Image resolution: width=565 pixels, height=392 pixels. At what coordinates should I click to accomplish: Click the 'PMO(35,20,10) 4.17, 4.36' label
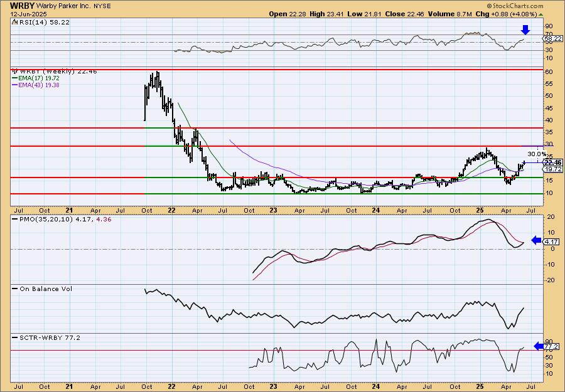[65, 219]
